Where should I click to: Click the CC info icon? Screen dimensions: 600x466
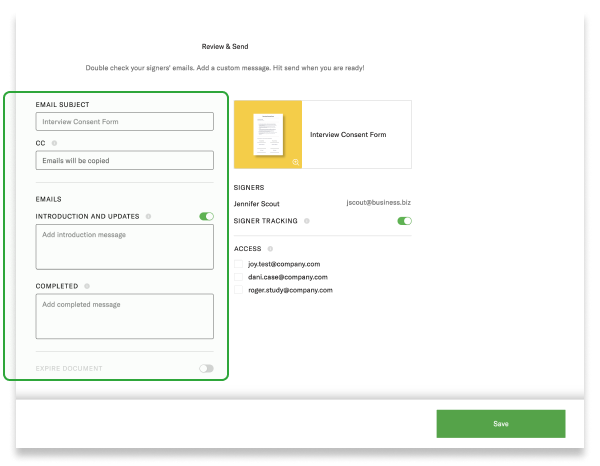coord(54,143)
